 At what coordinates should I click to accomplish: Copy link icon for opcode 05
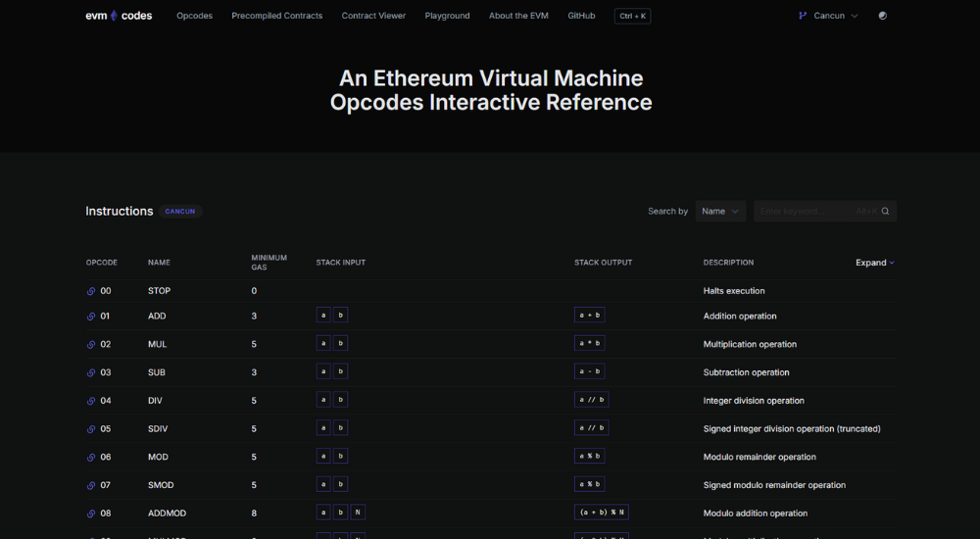tap(90, 429)
